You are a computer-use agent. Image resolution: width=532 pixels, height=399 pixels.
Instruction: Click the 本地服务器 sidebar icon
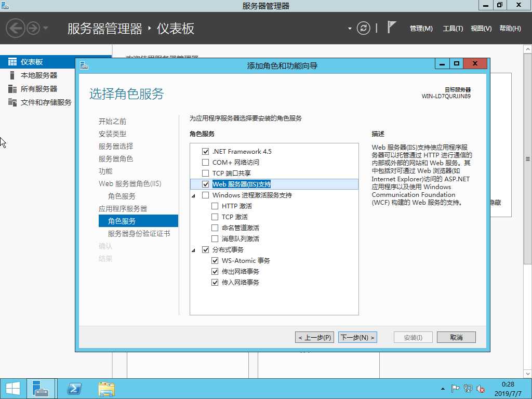point(12,75)
